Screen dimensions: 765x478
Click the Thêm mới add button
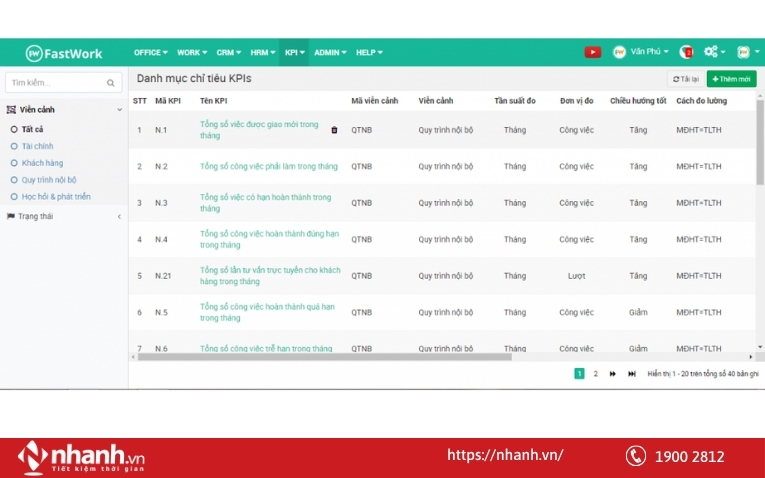(731, 79)
